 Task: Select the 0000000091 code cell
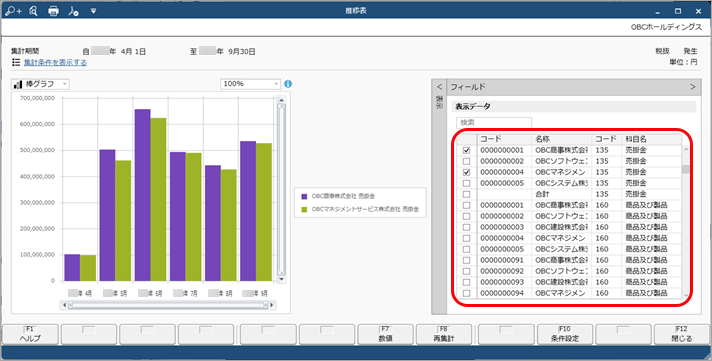click(504, 260)
